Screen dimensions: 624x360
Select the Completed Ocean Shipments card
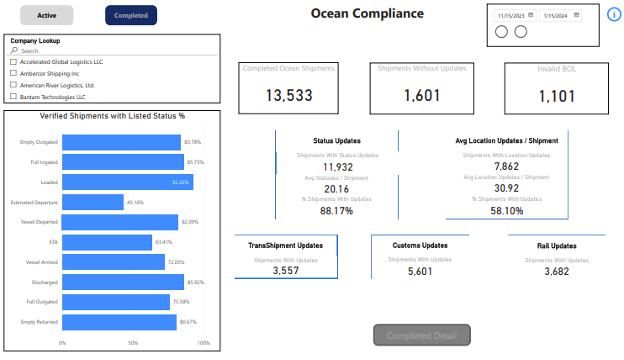[289, 88]
